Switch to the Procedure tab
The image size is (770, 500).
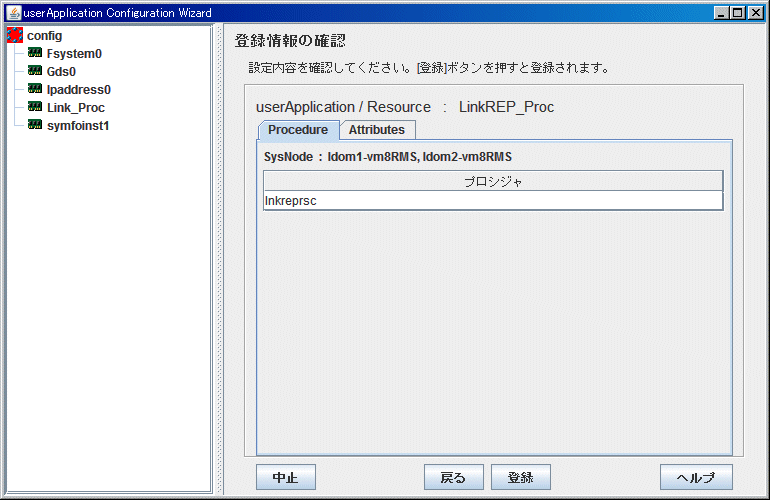[x=298, y=130]
